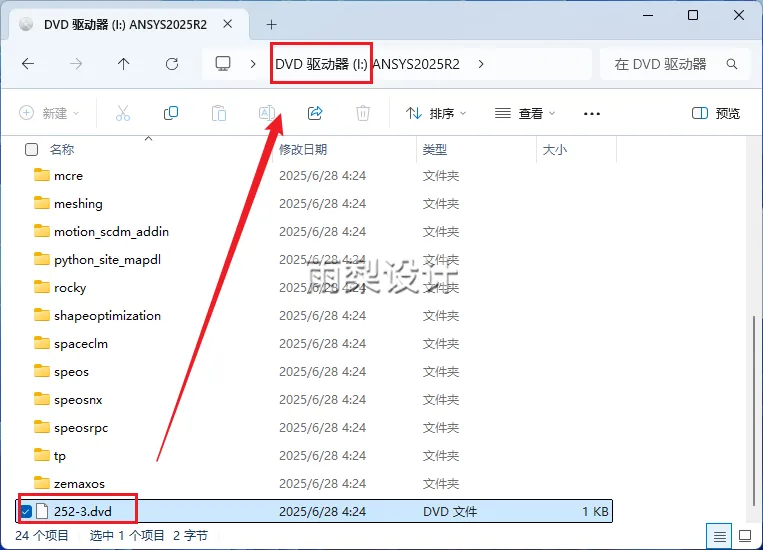Switch to details view in status bar

pos(719,536)
